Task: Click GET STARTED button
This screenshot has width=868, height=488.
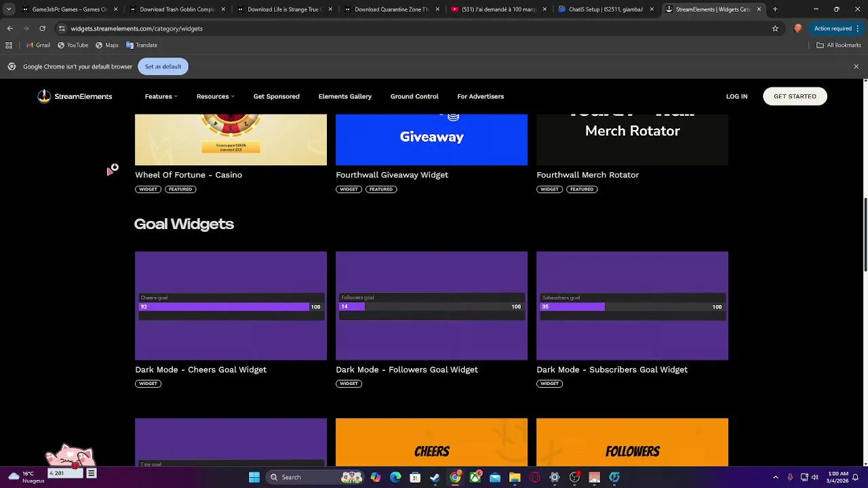Action: click(x=795, y=96)
